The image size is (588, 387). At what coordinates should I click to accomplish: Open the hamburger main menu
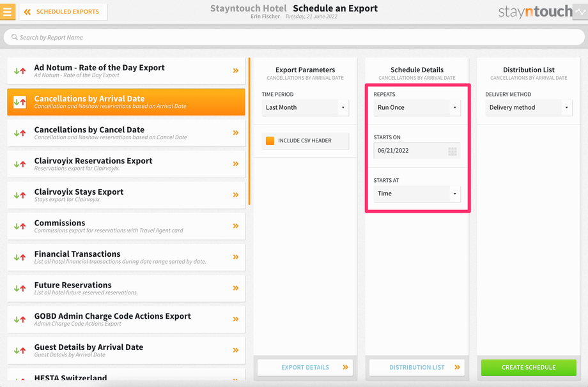pos(8,11)
